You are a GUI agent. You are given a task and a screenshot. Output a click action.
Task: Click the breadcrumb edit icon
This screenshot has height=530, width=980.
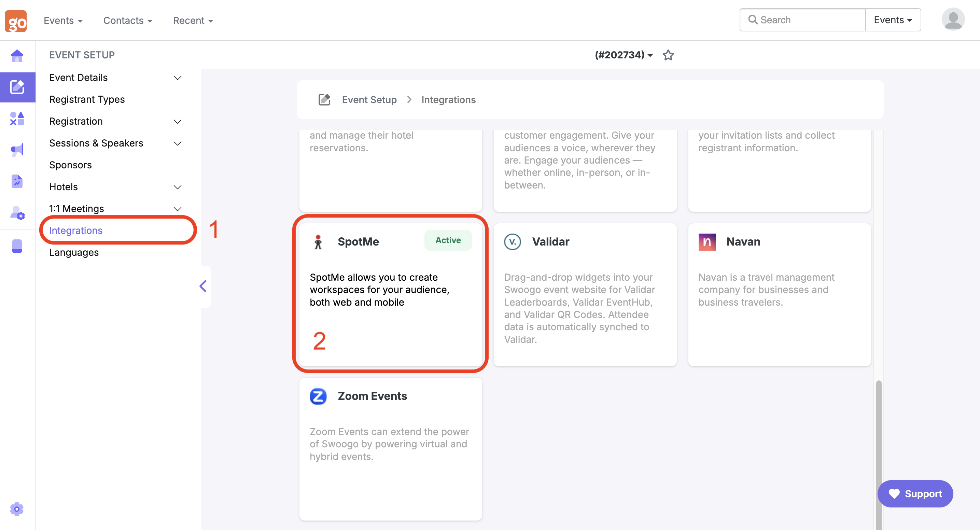click(324, 100)
